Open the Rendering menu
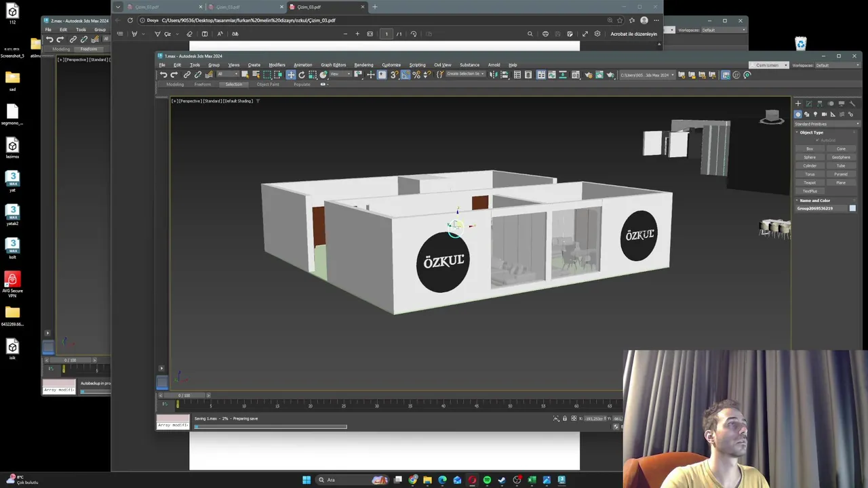 363,65
